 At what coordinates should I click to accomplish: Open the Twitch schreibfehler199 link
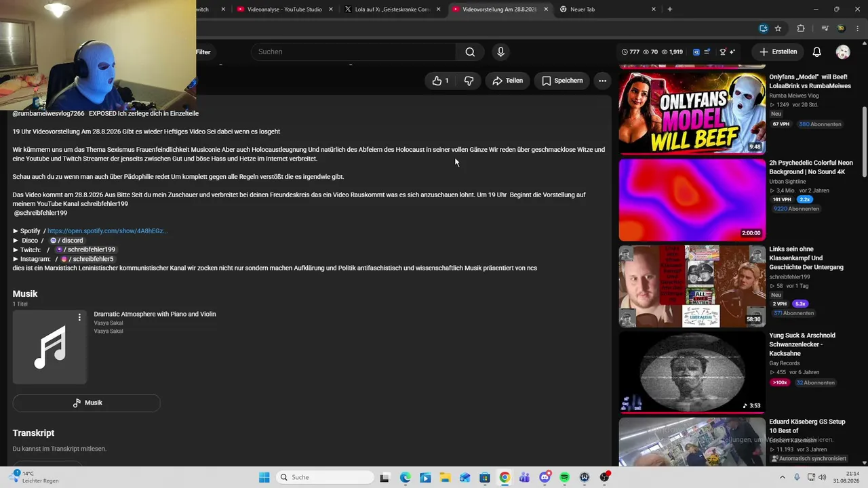pyautogui.click(x=85, y=249)
